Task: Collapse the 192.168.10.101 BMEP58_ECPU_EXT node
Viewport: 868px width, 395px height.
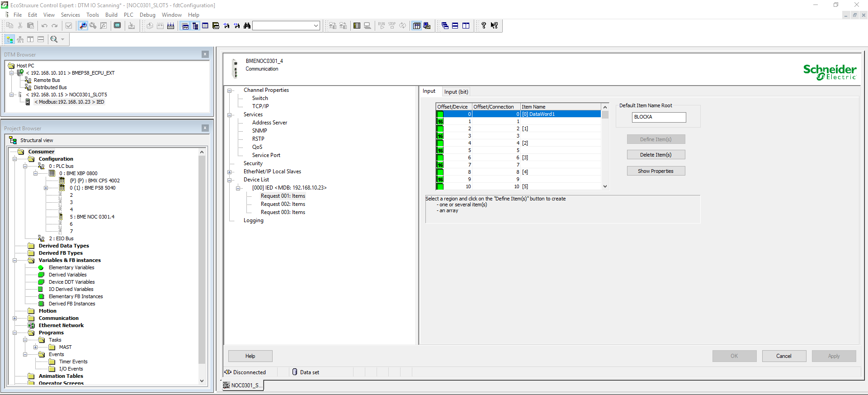Action: coord(12,73)
